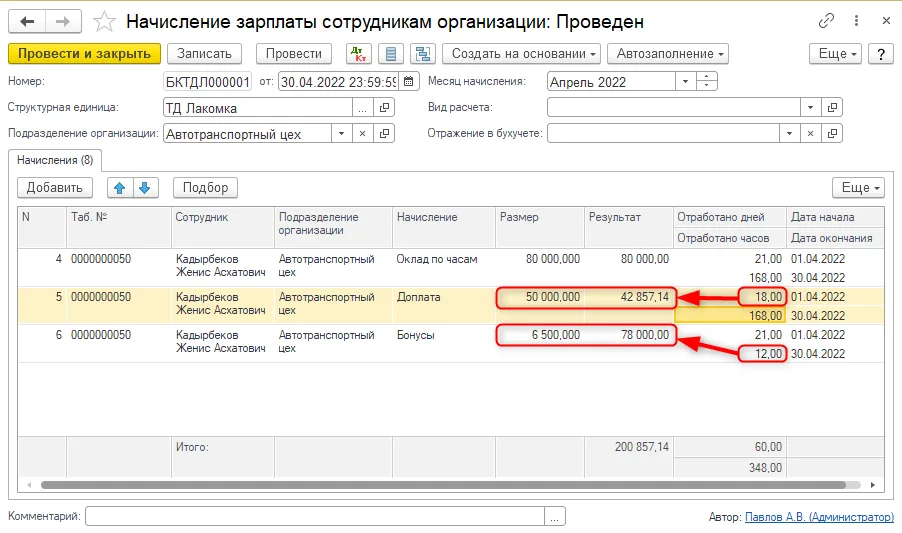Open Отражение в бухучете record icon
Image resolution: width=902 pixels, height=533 pixels.
tap(832, 133)
